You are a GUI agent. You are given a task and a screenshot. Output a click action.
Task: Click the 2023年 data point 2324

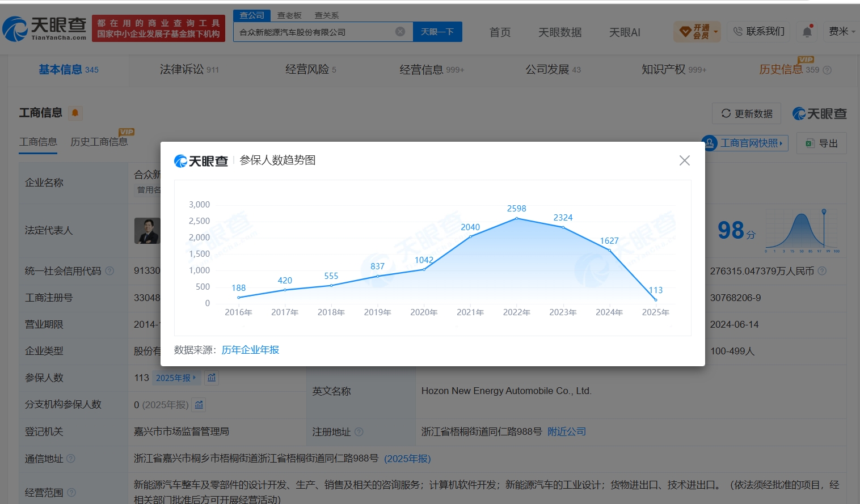pos(563,227)
